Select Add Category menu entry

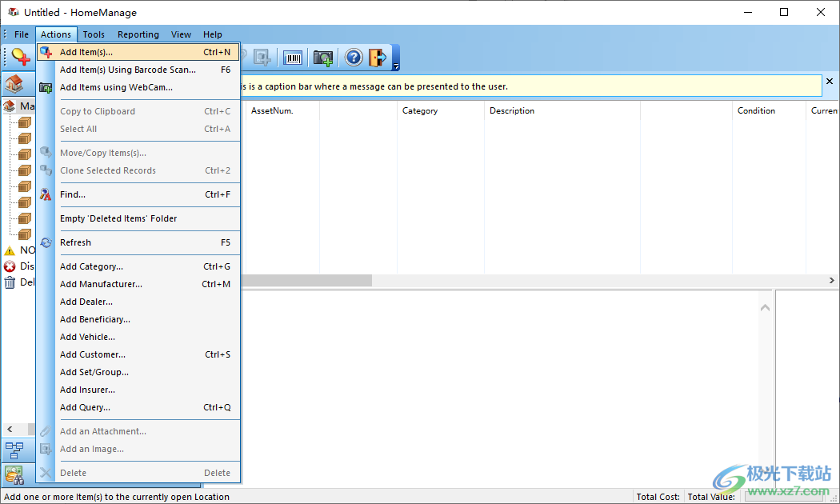(138, 266)
